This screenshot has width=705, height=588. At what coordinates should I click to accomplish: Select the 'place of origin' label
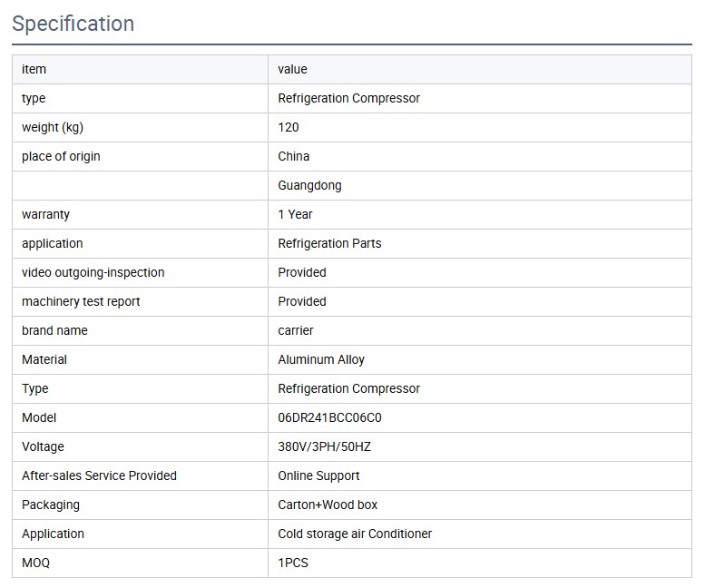pyautogui.click(x=61, y=156)
